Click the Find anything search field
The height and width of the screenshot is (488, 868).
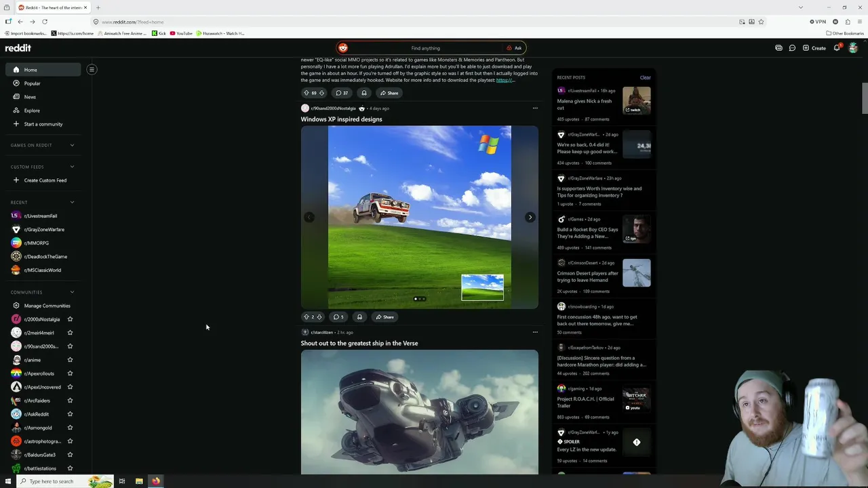425,48
